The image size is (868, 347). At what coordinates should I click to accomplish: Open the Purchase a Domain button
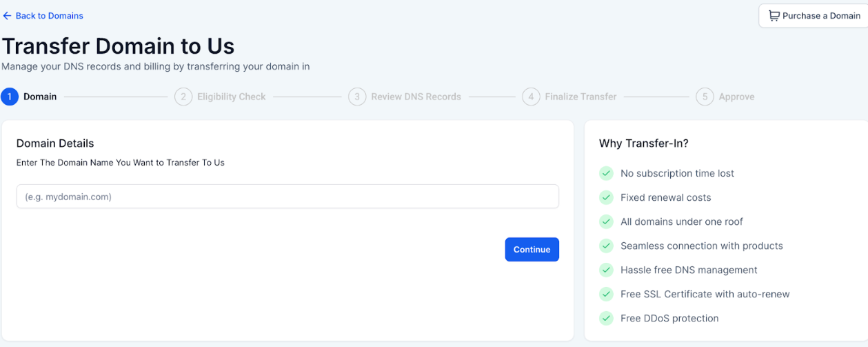tap(814, 16)
